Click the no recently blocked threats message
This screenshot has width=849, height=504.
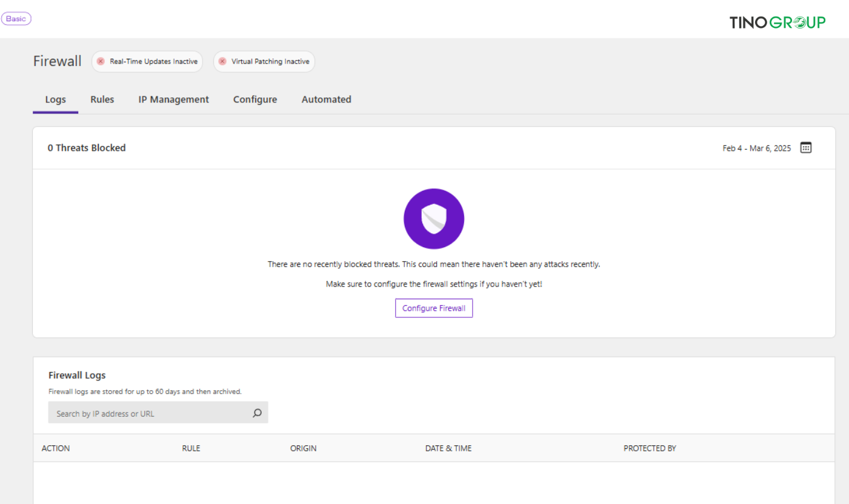point(434,265)
